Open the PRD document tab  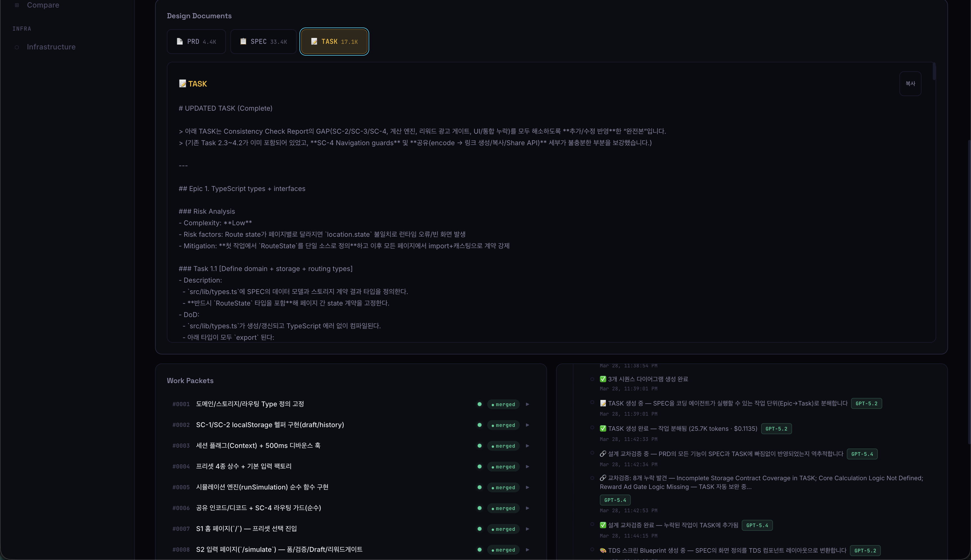pos(196,42)
